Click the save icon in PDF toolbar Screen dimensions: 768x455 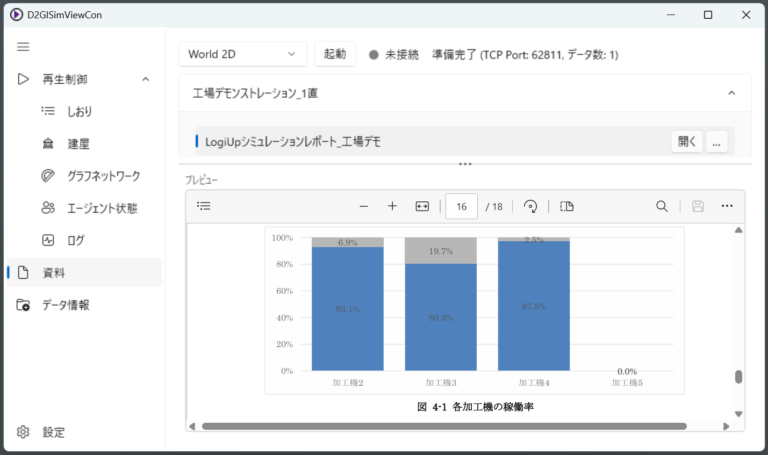click(698, 206)
